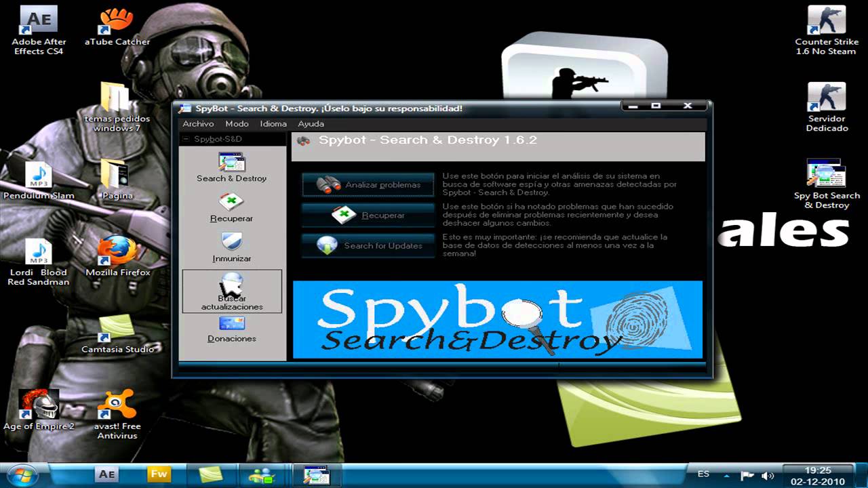
Task: Open Inmunizar in the Spybot sidebar
Action: [232, 247]
